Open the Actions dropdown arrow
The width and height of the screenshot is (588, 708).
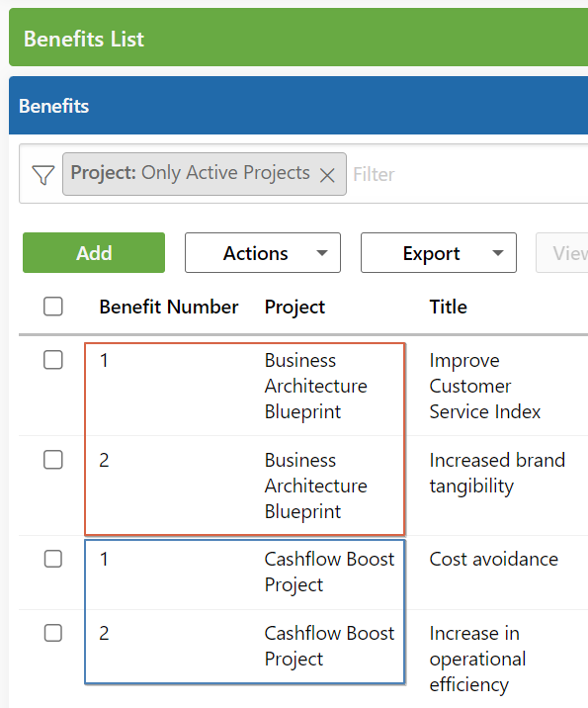(322, 253)
